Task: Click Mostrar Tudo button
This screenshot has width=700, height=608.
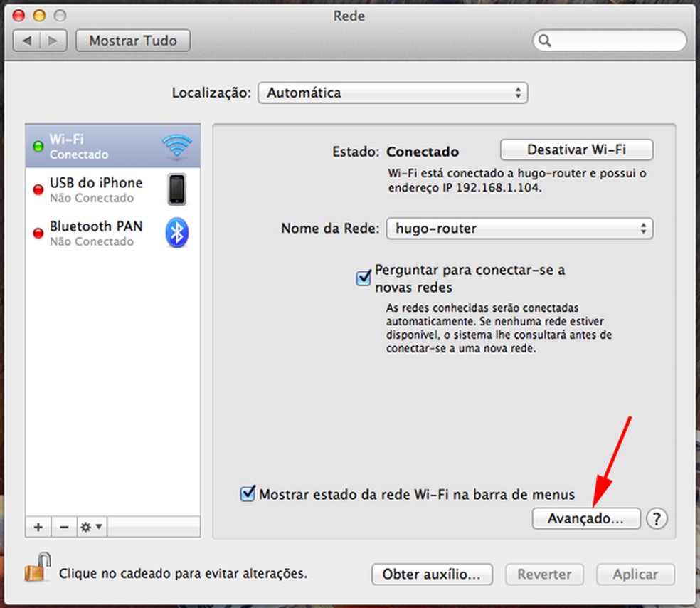Action: pos(133,41)
